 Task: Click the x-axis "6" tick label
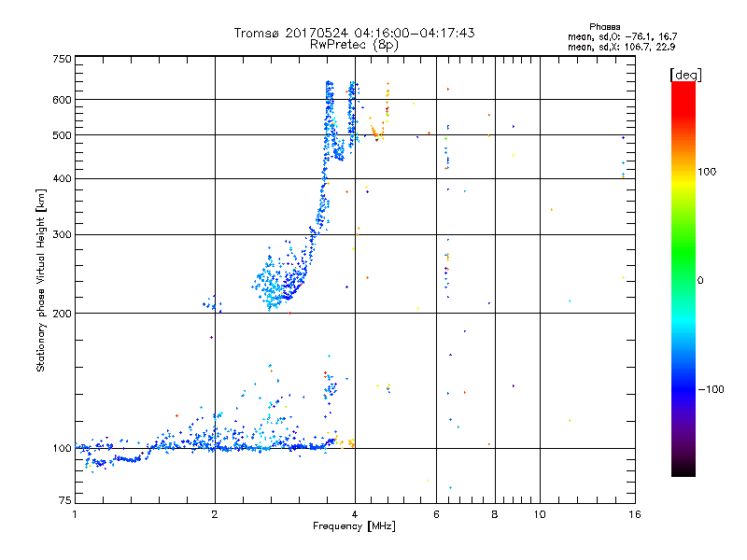coord(436,514)
